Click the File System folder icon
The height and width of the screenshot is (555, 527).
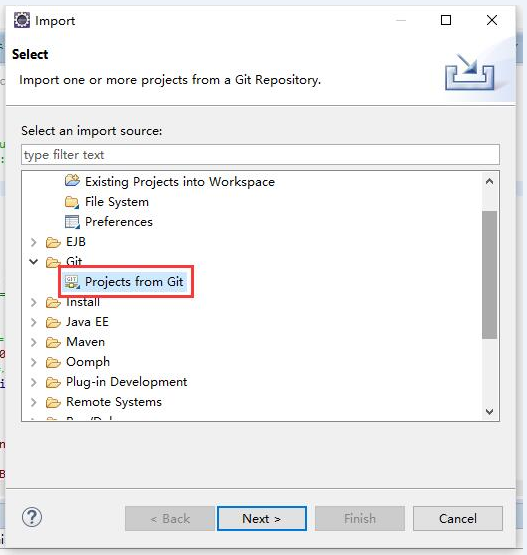click(x=72, y=202)
